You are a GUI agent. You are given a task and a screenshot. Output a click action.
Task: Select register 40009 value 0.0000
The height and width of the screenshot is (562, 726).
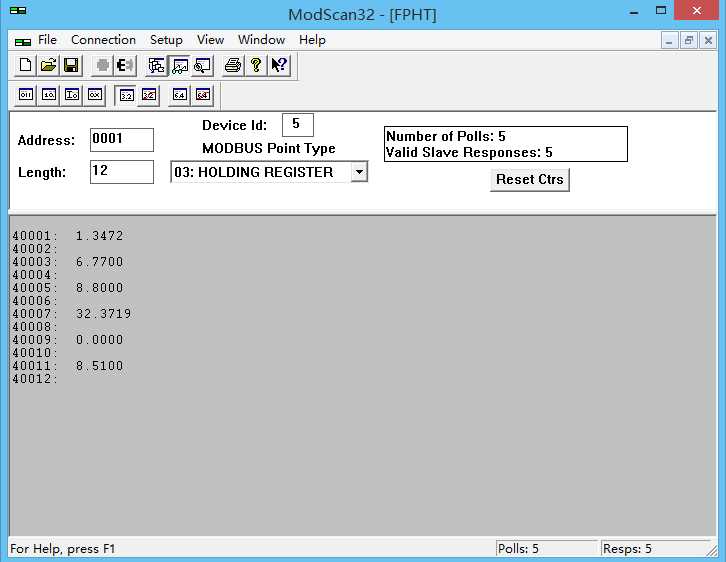[100, 340]
